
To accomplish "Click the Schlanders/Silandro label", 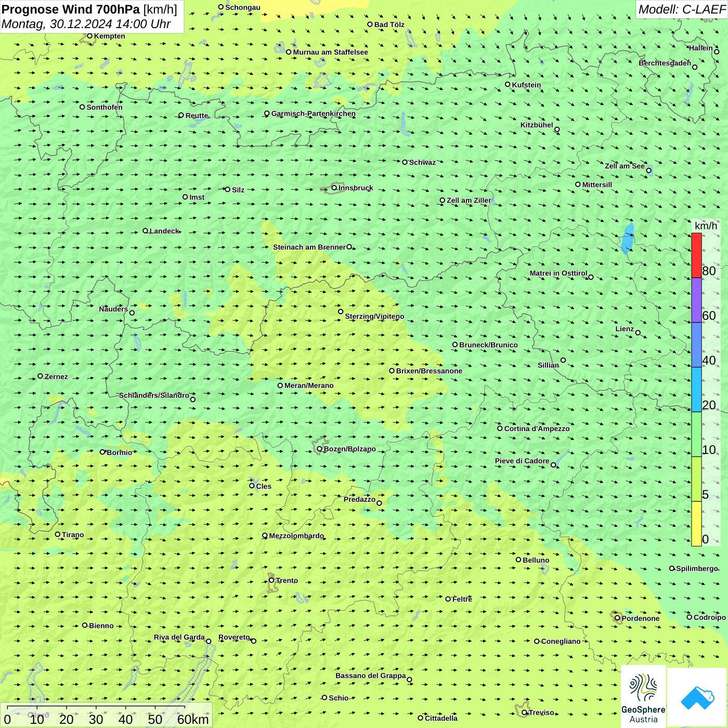I will tap(154, 395).
